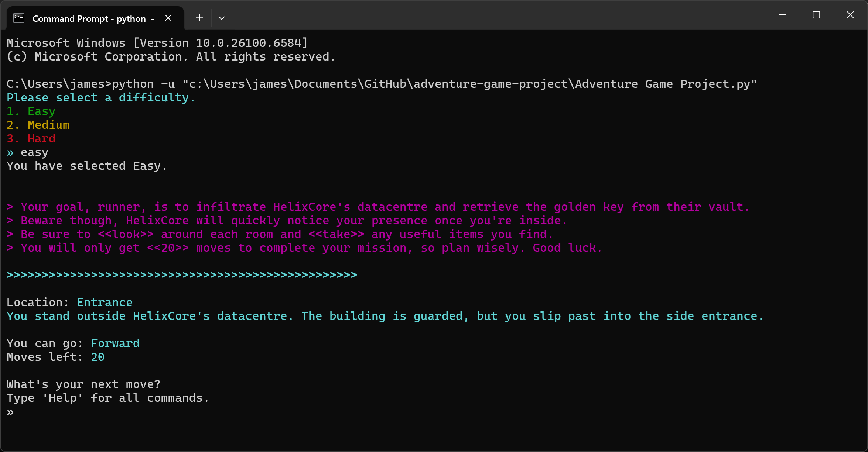Image resolution: width=868 pixels, height=452 pixels.
Task: Click the "Entrance" location name
Action: click(105, 303)
